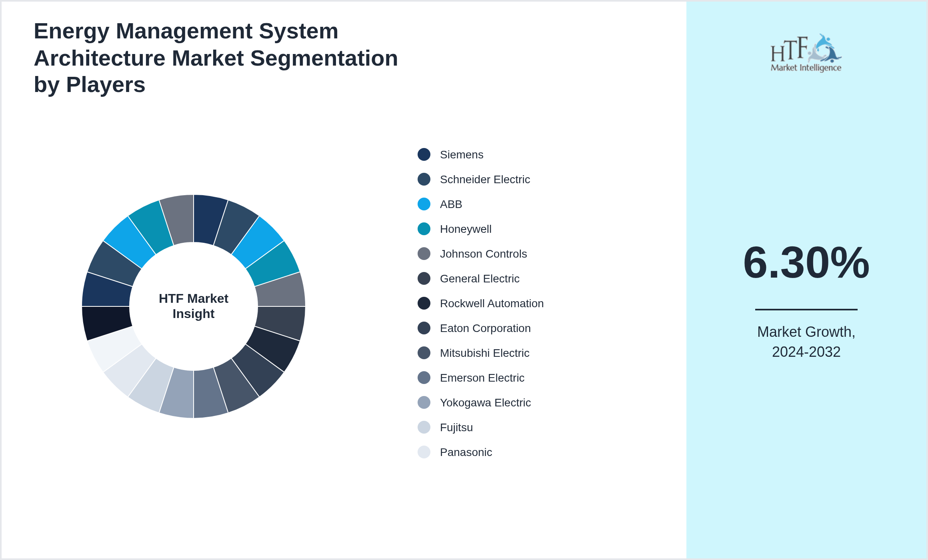Click the HTF Market Intelligence logo
Image resolution: width=928 pixels, height=560 pixels.
click(806, 53)
